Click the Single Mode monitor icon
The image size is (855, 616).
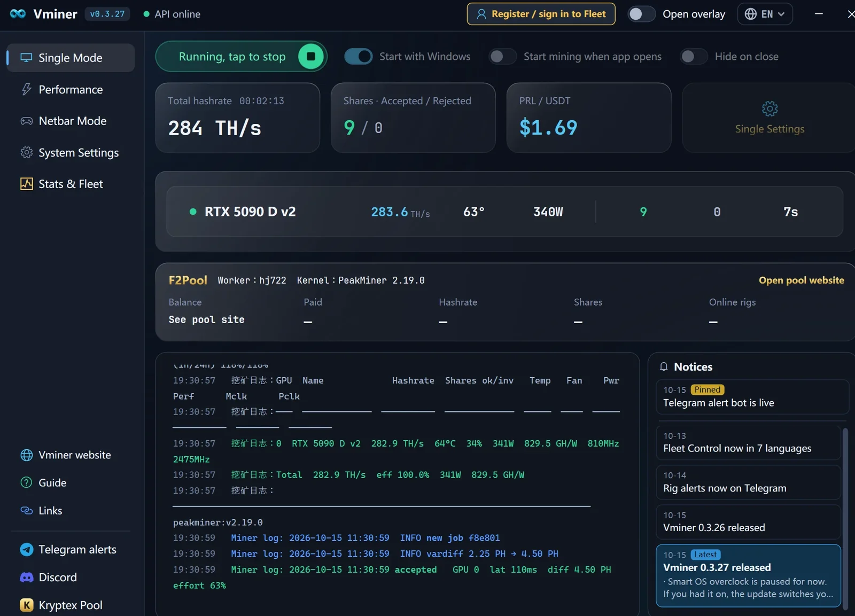(x=26, y=58)
